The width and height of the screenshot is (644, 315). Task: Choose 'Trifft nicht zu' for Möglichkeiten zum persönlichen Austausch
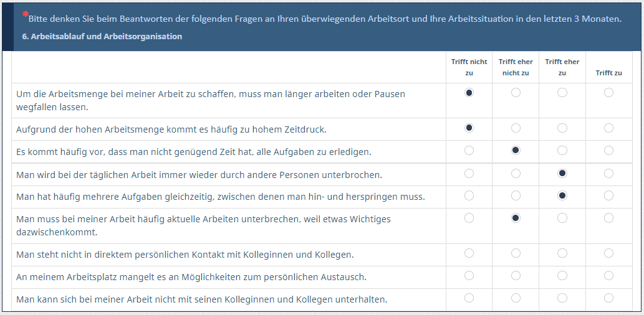(469, 276)
